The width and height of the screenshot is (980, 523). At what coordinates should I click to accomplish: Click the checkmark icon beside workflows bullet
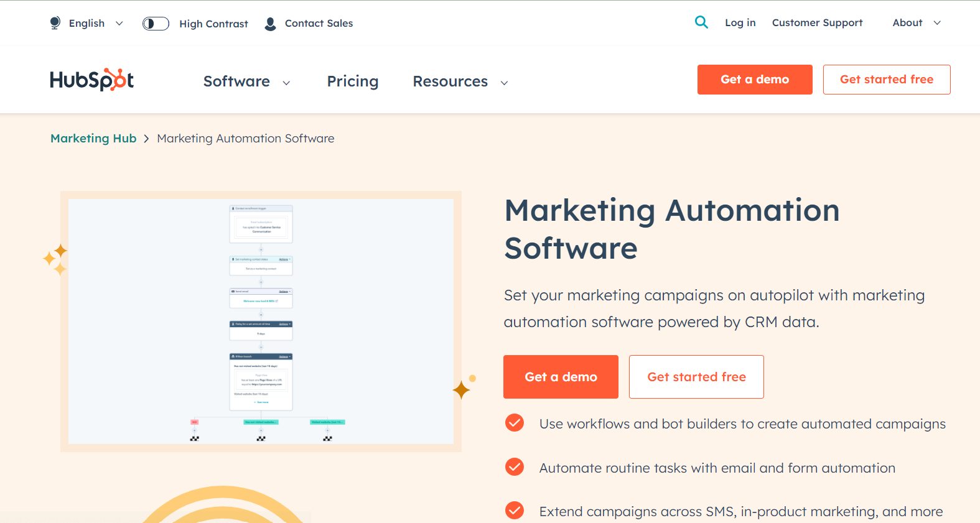pos(515,423)
